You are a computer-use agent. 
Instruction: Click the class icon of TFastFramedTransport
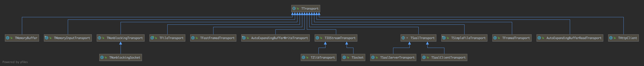coord(193,38)
